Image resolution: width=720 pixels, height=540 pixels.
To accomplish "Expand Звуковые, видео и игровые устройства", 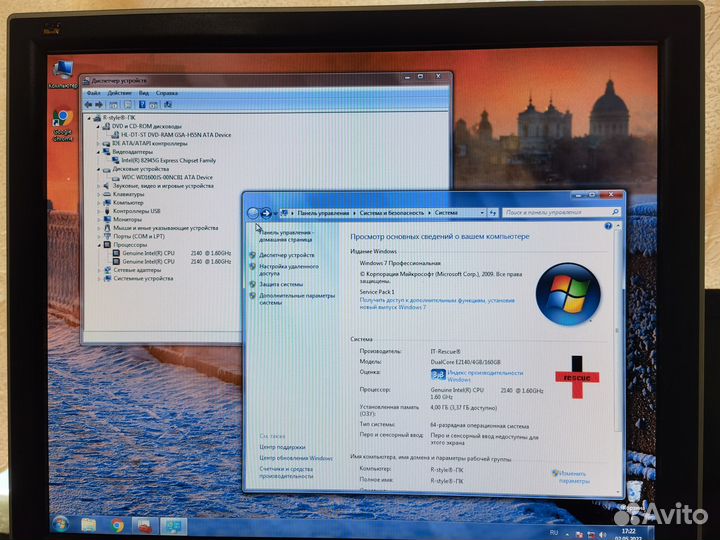I will click(98, 186).
